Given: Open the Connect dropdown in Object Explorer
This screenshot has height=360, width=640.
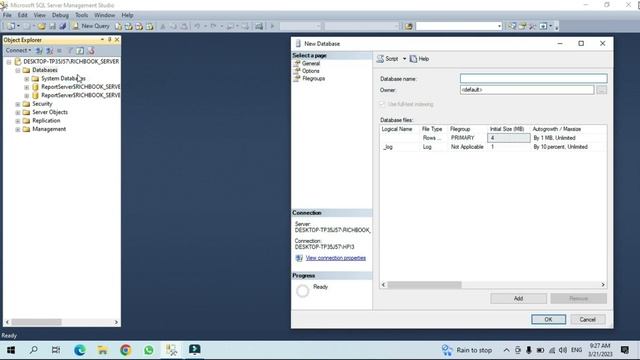Looking at the screenshot, I should (18, 50).
